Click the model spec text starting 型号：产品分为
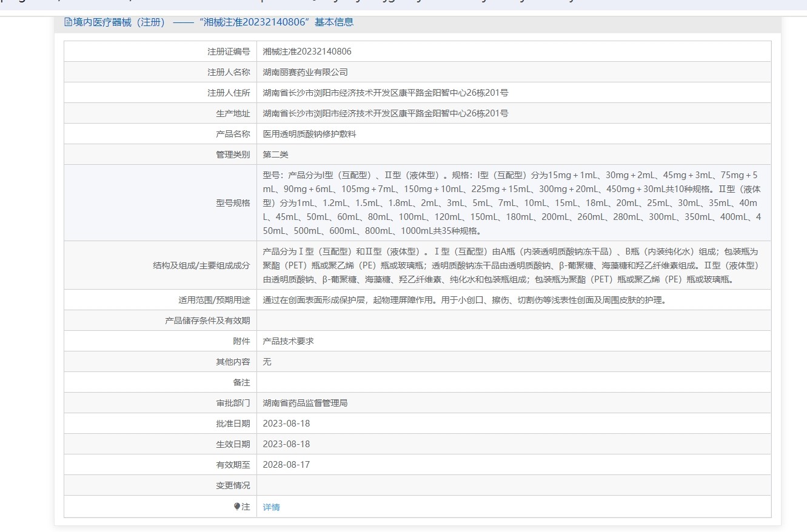 click(x=512, y=203)
